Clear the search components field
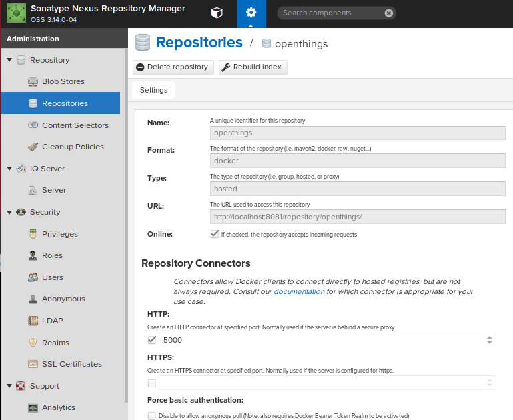Viewport: 513px width, 420px height. (389, 13)
